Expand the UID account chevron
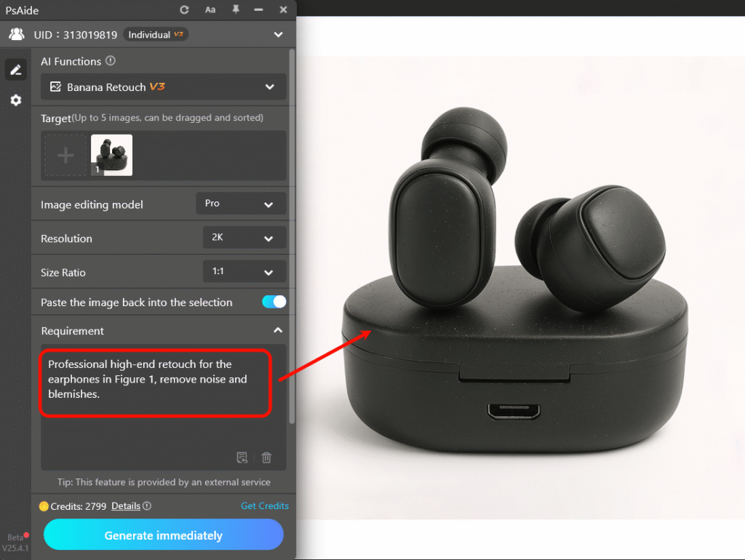 pyautogui.click(x=277, y=34)
